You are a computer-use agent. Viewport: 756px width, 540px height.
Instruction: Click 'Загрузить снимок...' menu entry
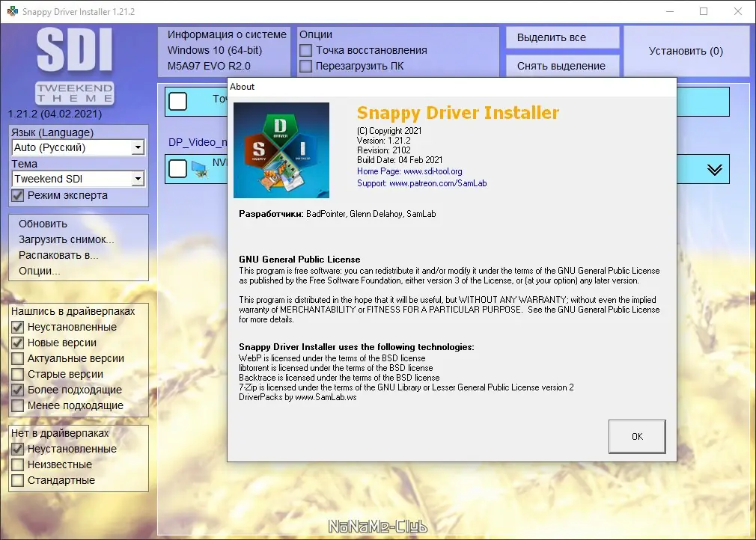click(66, 239)
